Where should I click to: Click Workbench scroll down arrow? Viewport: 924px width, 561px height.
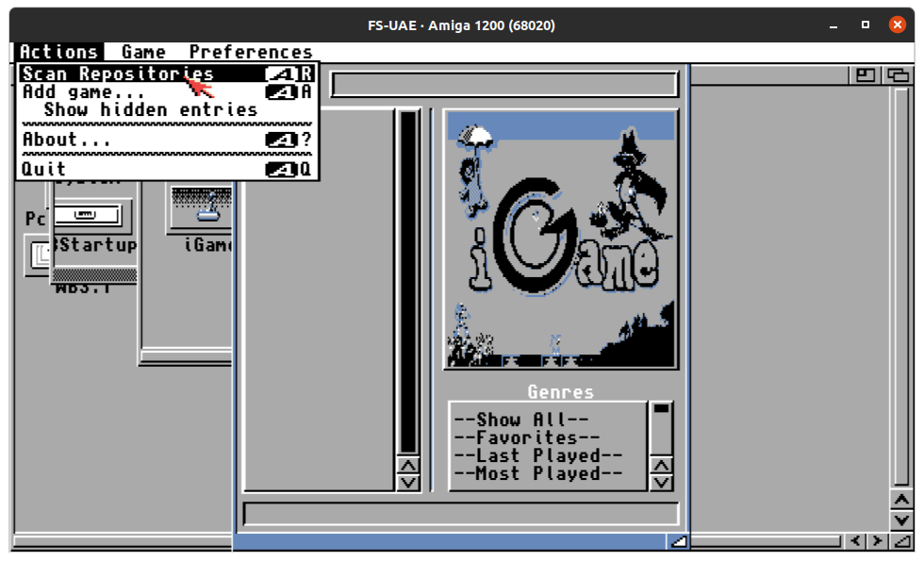(901, 520)
